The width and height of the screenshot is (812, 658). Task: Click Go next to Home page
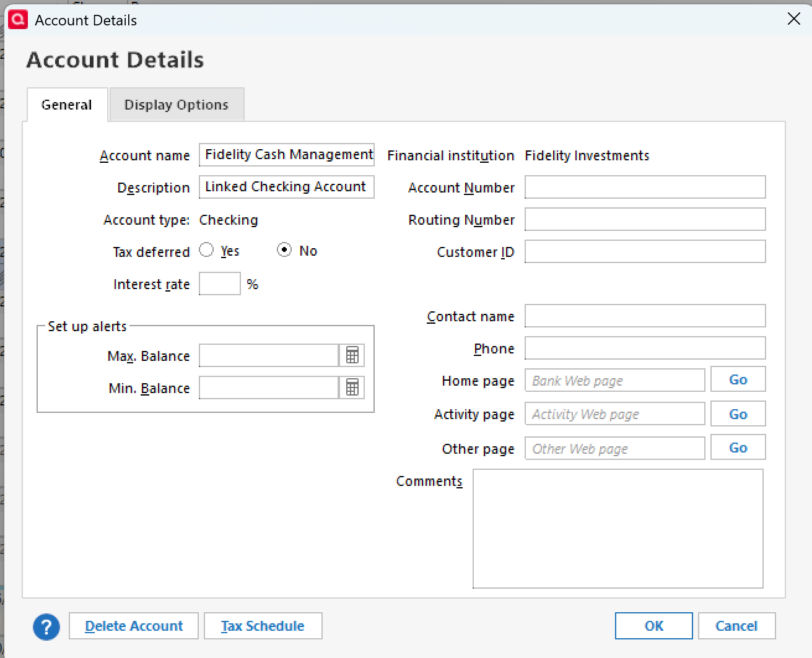738,379
